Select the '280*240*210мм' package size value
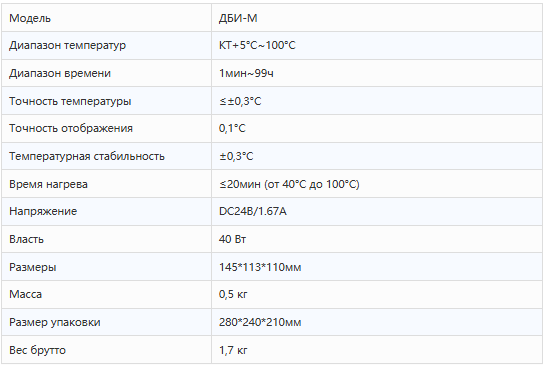The height and width of the screenshot is (365, 544). click(x=260, y=322)
